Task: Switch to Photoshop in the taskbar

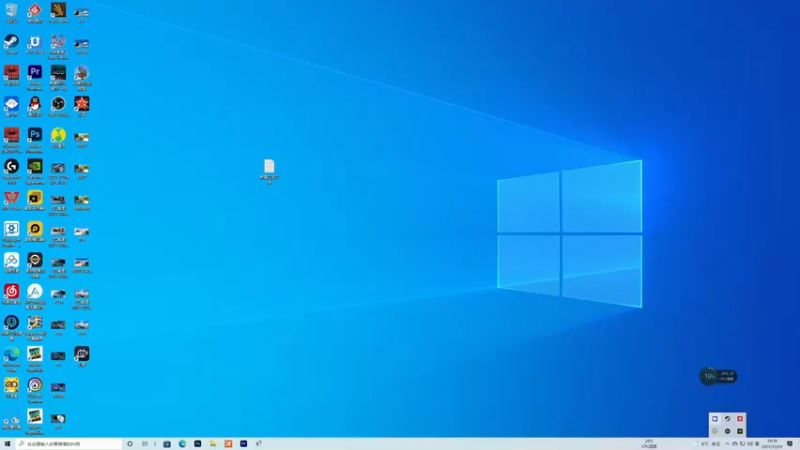Action: (x=197, y=444)
